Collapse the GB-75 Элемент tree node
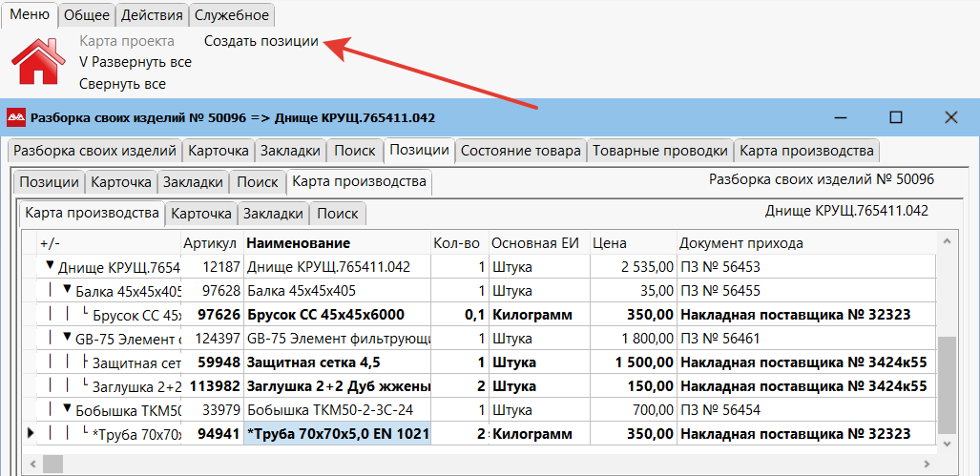The height and width of the screenshot is (476, 980). click(x=67, y=338)
